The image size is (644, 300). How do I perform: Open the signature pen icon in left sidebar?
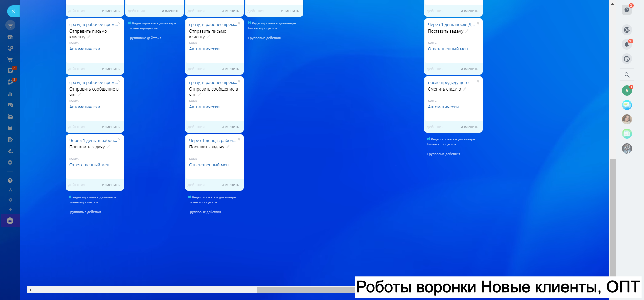point(10,151)
